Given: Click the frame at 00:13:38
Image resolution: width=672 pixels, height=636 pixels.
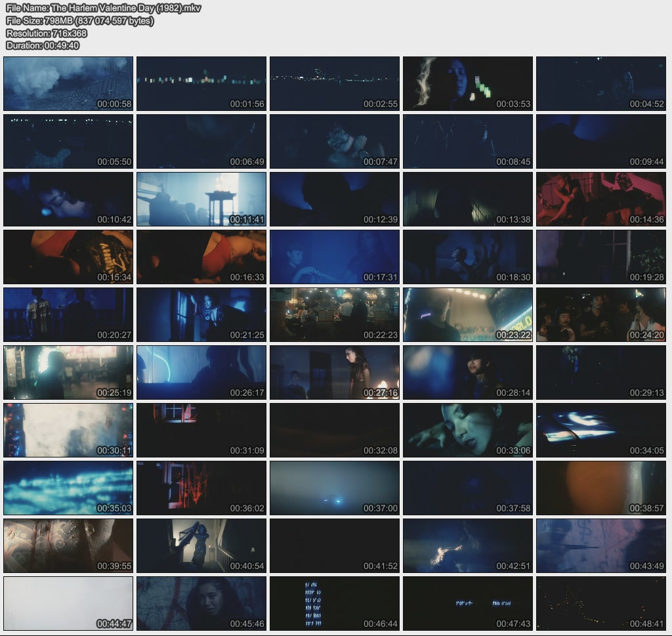Looking at the screenshot, I should click(x=468, y=200).
